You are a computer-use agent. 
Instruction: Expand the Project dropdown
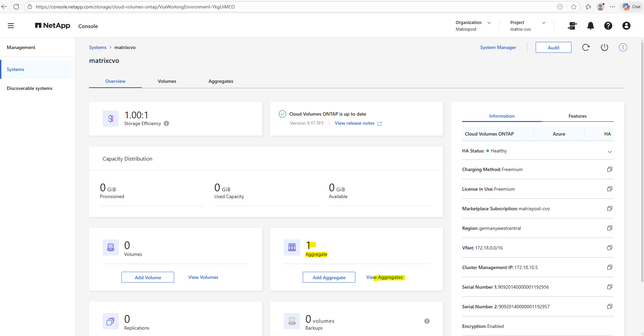coord(543,23)
